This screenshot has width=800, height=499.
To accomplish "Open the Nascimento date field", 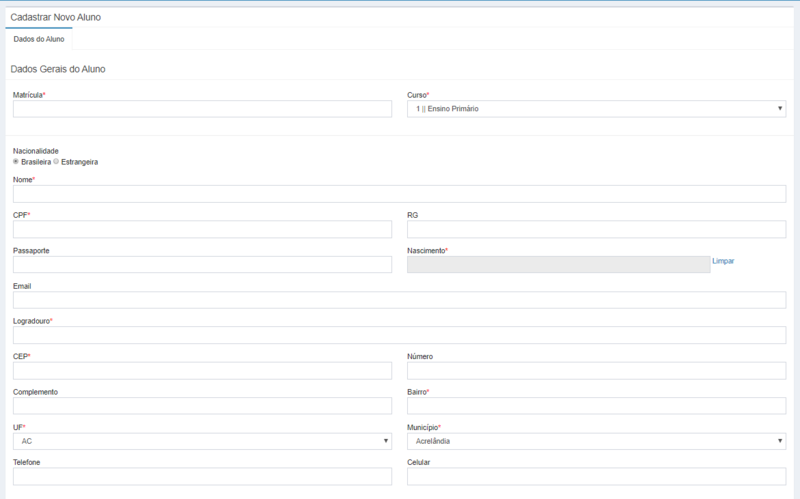I will click(558, 264).
